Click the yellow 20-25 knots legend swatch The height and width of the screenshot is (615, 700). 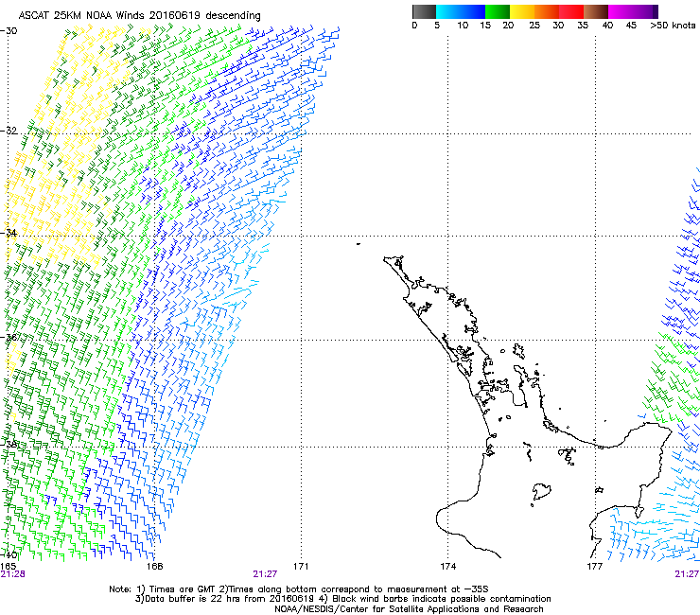click(x=522, y=11)
